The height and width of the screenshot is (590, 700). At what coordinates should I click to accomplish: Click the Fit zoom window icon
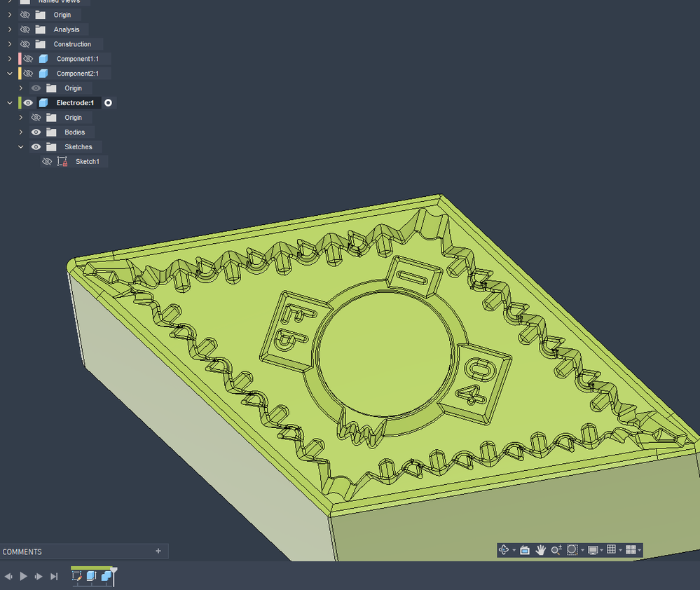tap(572, 550)
